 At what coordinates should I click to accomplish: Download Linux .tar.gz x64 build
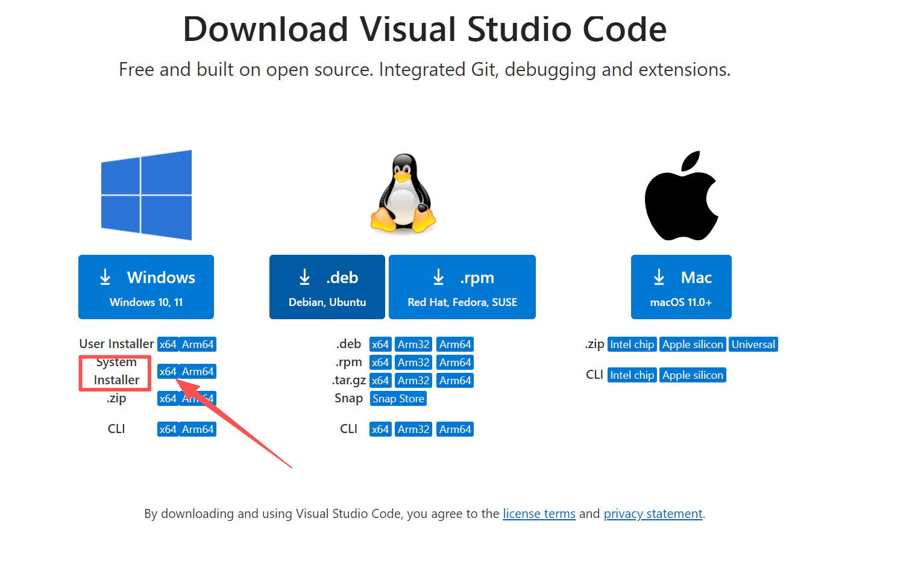point(380,381)
